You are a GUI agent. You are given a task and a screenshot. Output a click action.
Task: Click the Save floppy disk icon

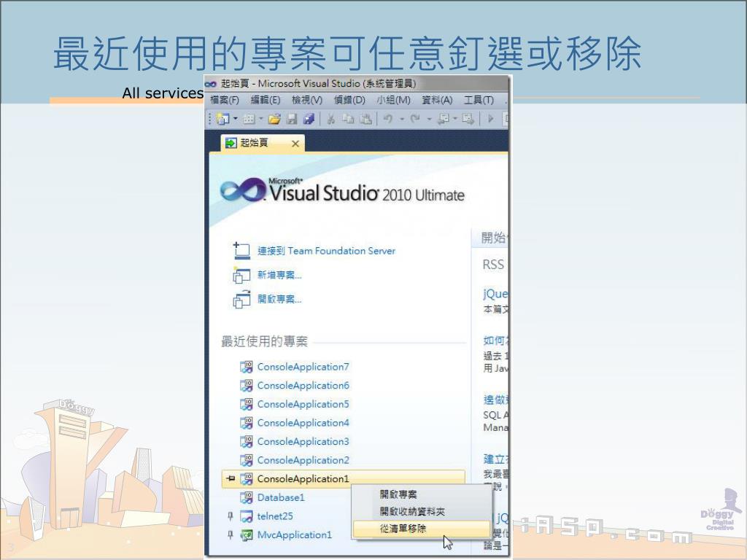[292, 119]
